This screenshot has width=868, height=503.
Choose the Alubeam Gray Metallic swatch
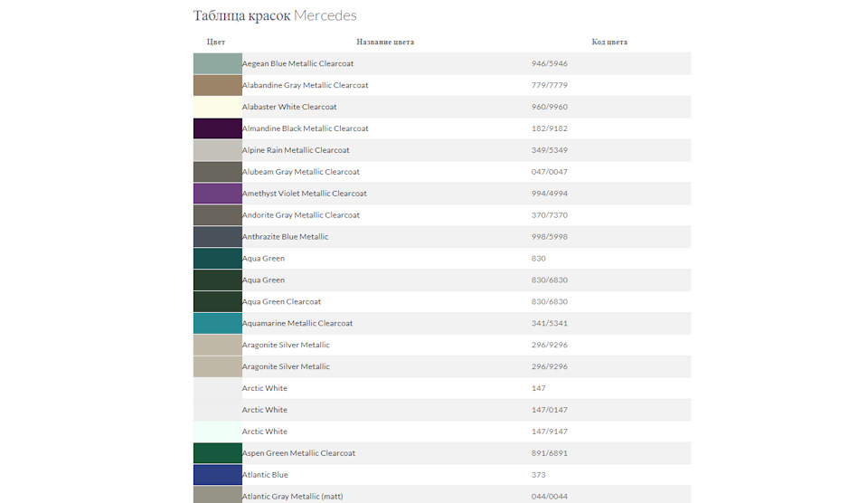coord(218,172)
